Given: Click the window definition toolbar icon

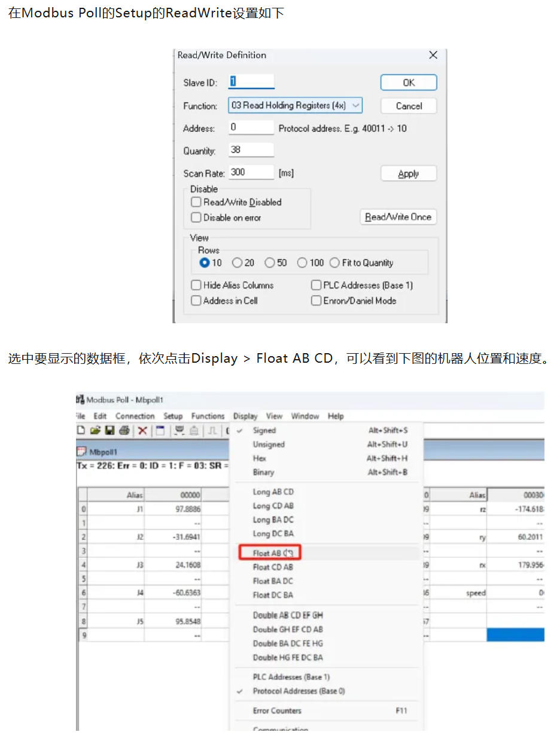Looking at the screenshot, I should click(159, 430).
